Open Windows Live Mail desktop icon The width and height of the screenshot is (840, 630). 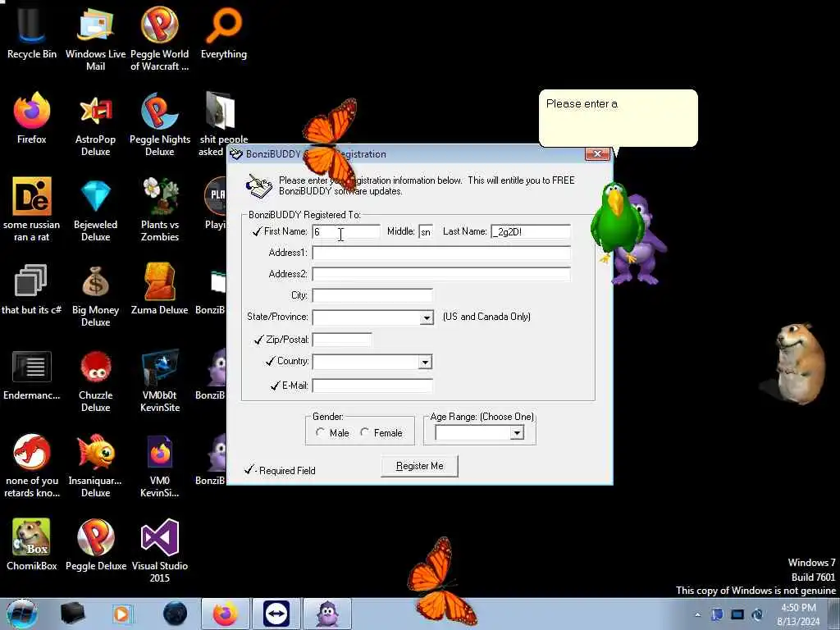coord(95,39)
